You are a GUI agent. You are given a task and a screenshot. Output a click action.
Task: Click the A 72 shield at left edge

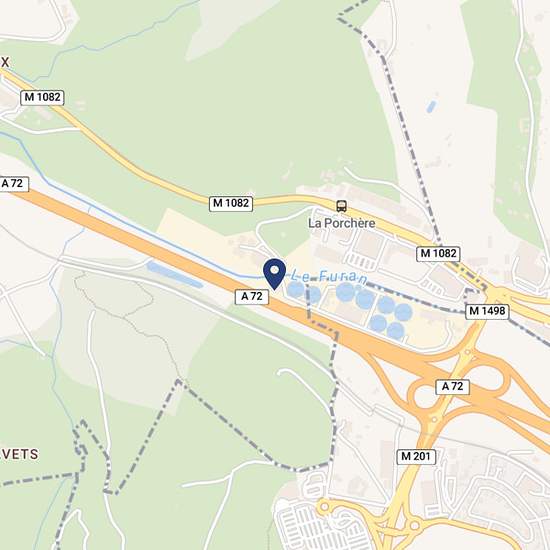(x=13, y=183)
